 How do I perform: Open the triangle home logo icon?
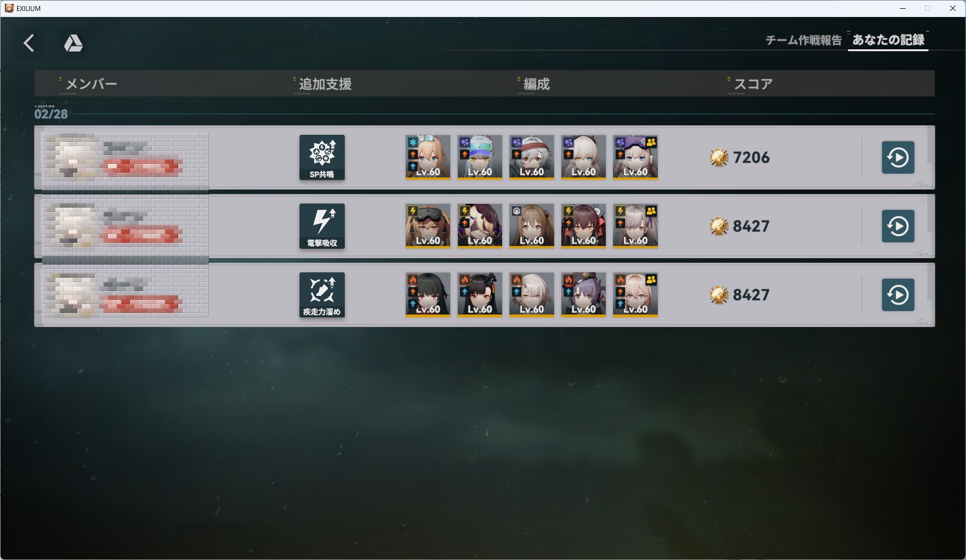pyautogui.click(x=73, y=43)
